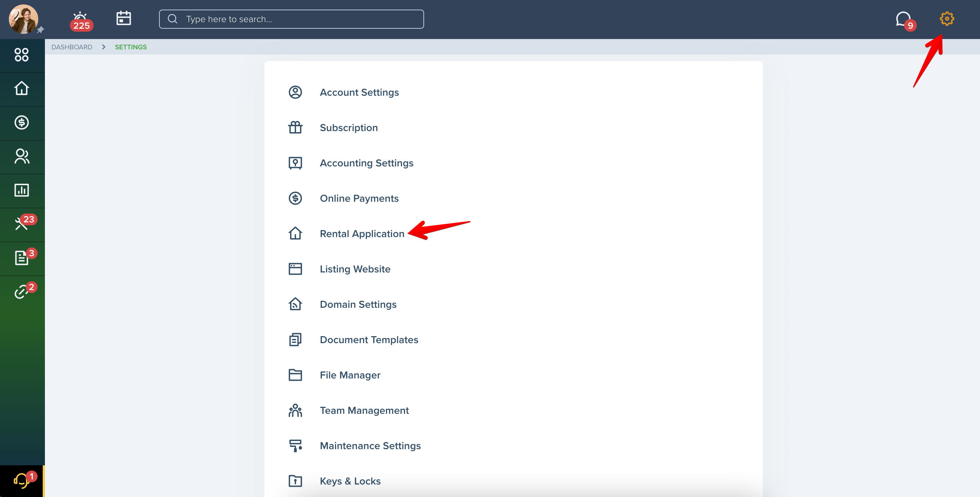The width and height of the screenshot is (980, 497).
Task: Click the Subscription gift icon
Action: tap(295, 127)
